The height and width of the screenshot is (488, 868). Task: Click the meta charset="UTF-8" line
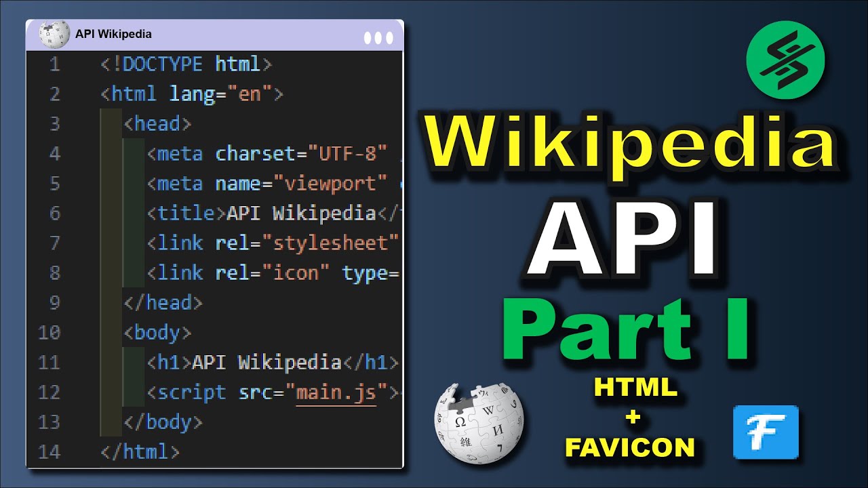[x=275, y=153]
